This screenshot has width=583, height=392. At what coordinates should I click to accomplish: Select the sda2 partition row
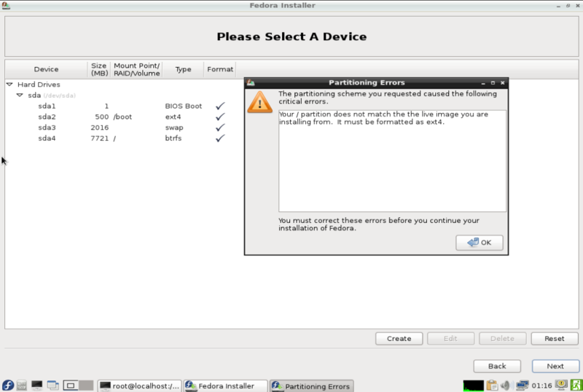[121, 117]
